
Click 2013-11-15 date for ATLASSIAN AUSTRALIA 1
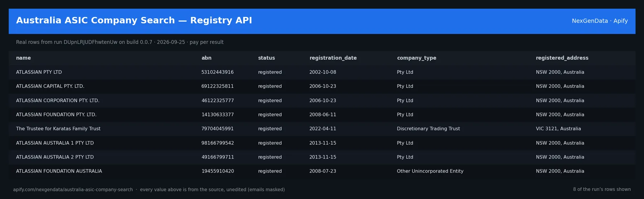(x=323, y=143)
